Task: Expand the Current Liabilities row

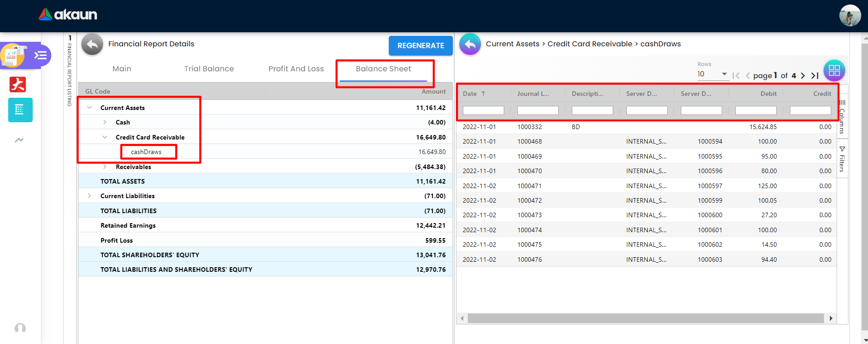Action: [x=89, y=196]
